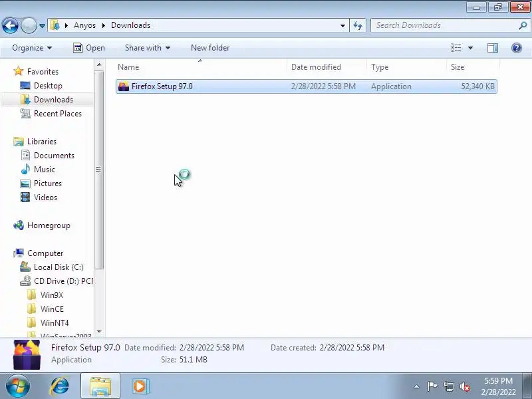532x399 pixels.
Task: Select the Firefox Setup 97.0 file
Action: click(307, 86)
